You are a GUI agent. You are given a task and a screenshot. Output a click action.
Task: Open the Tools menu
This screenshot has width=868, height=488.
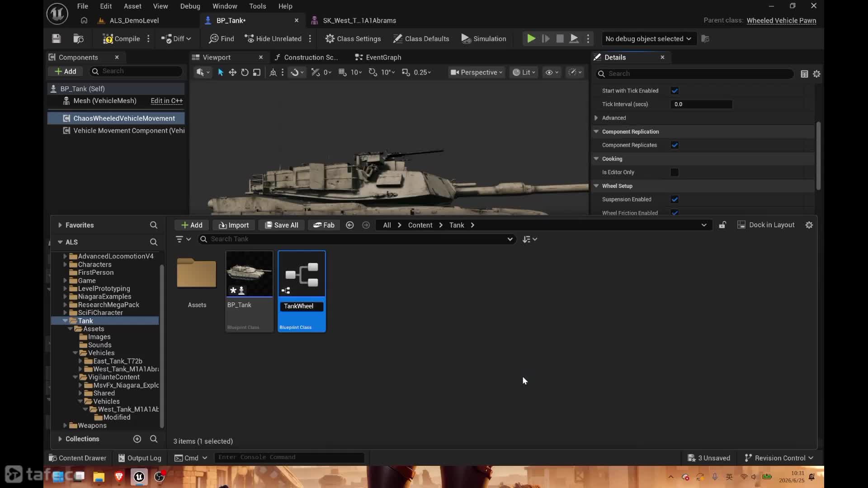(x=258, y=6)
